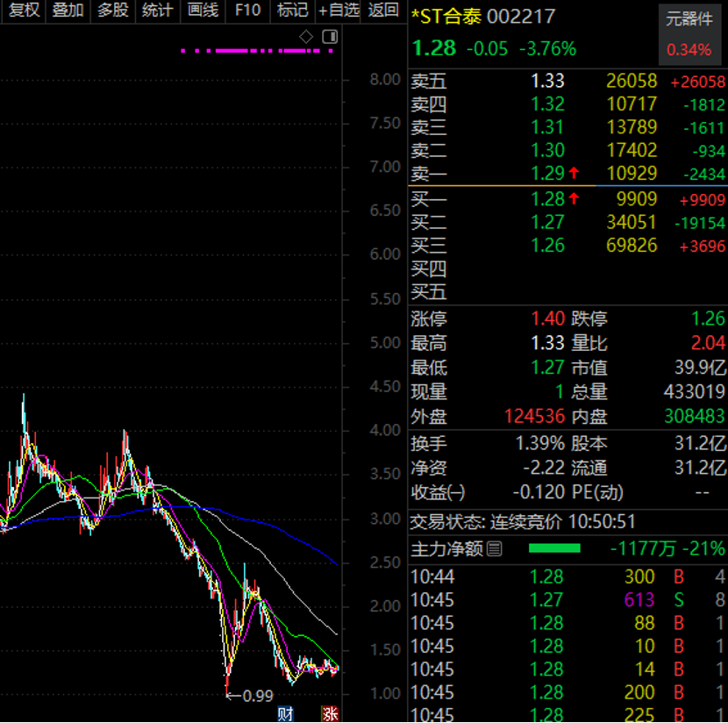Open F10 company information
The image size is (728, 723).
tap(247, 11)
